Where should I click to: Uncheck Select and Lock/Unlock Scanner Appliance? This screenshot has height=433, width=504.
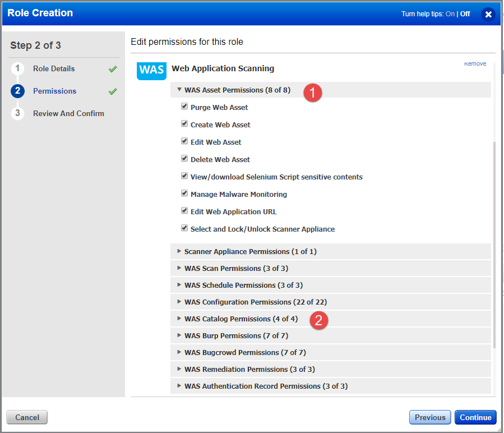coord(184,228)
